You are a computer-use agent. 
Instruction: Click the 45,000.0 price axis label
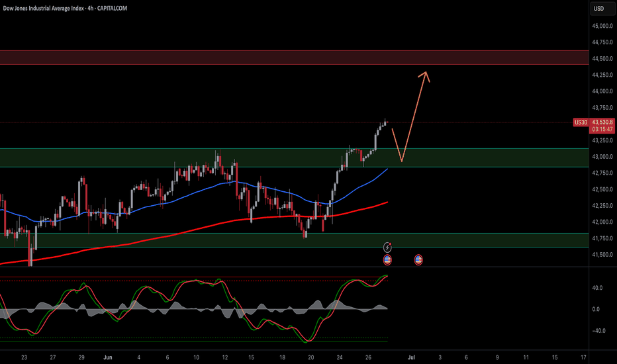point(602,26)
